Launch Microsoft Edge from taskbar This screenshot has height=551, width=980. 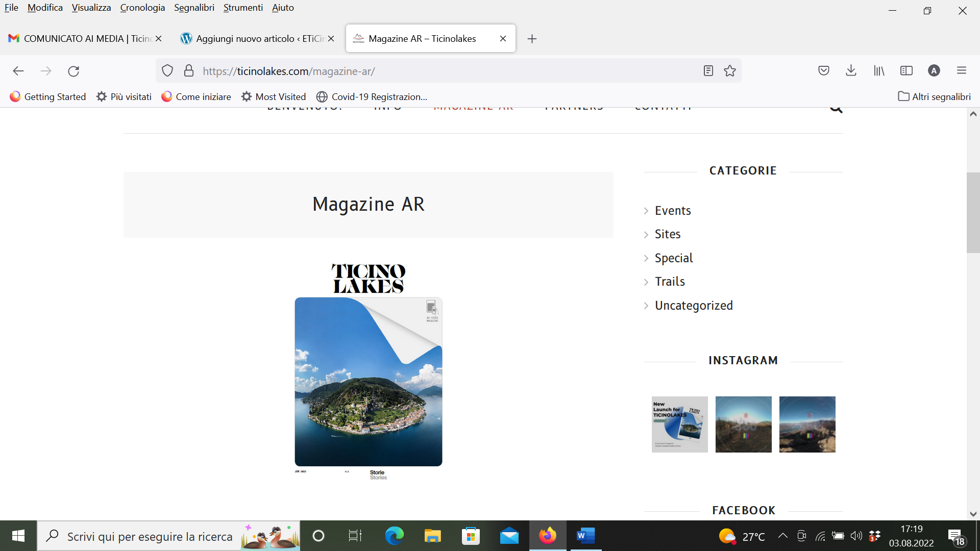(394, 536)
